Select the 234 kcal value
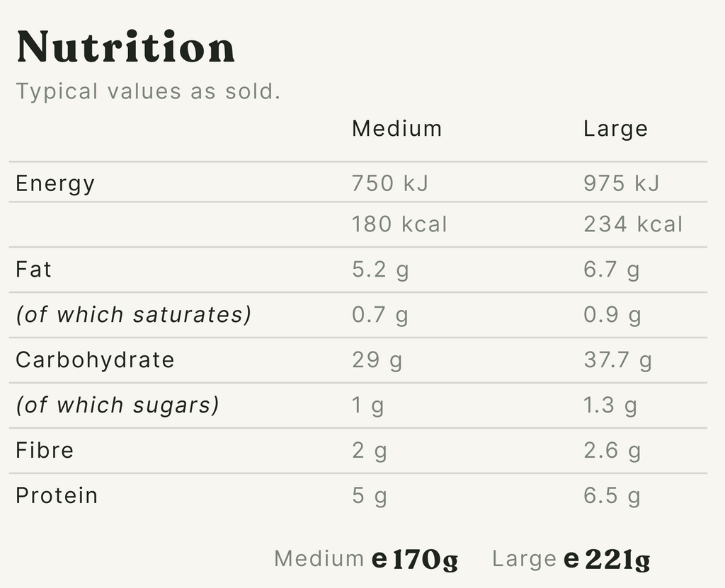 pyautogui.click(x=633, y=224)
